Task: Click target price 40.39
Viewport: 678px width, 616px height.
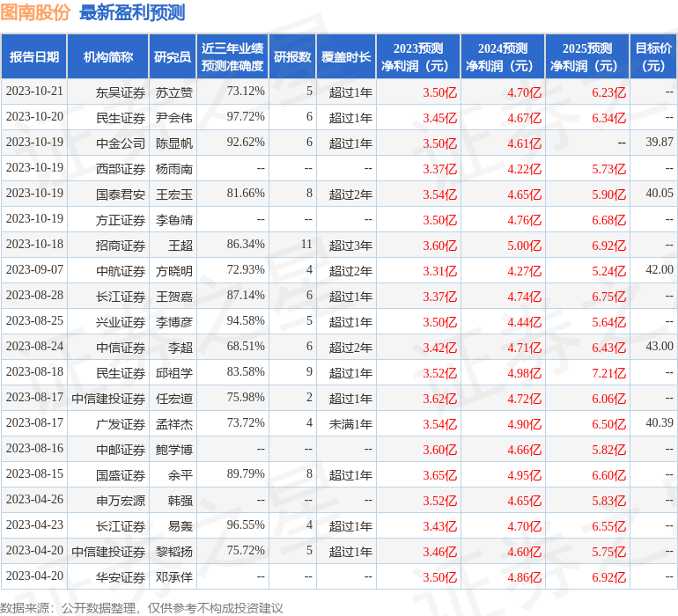Action: [x=660, y=422]
